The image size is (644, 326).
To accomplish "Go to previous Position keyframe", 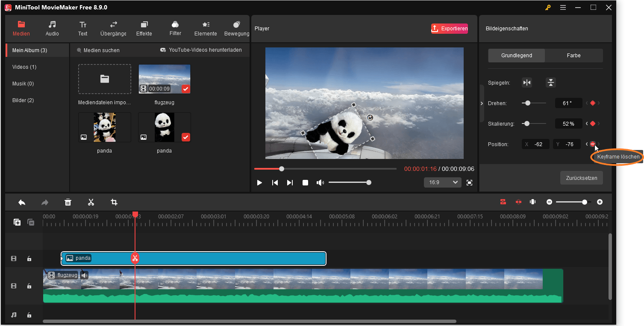I will click(x=587, y=144).
